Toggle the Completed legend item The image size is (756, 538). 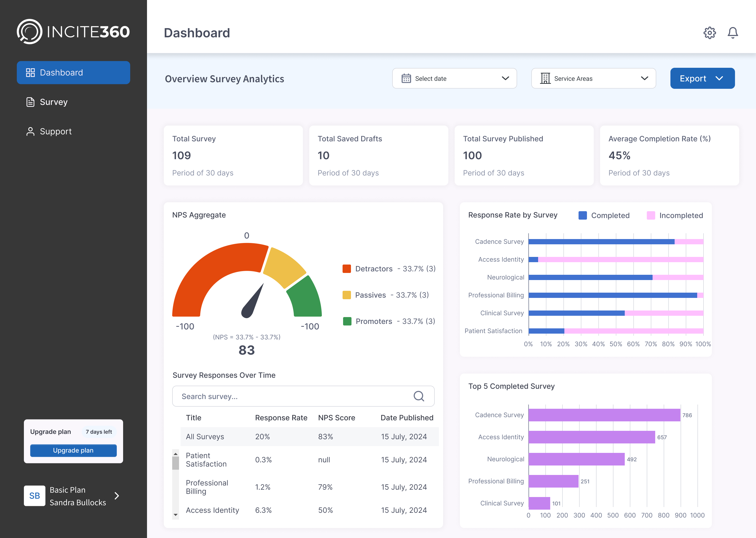(604, 215)
